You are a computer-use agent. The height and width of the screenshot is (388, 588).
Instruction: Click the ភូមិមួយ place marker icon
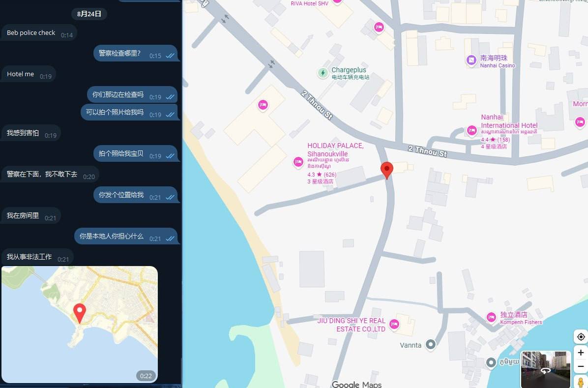[491, 362]
